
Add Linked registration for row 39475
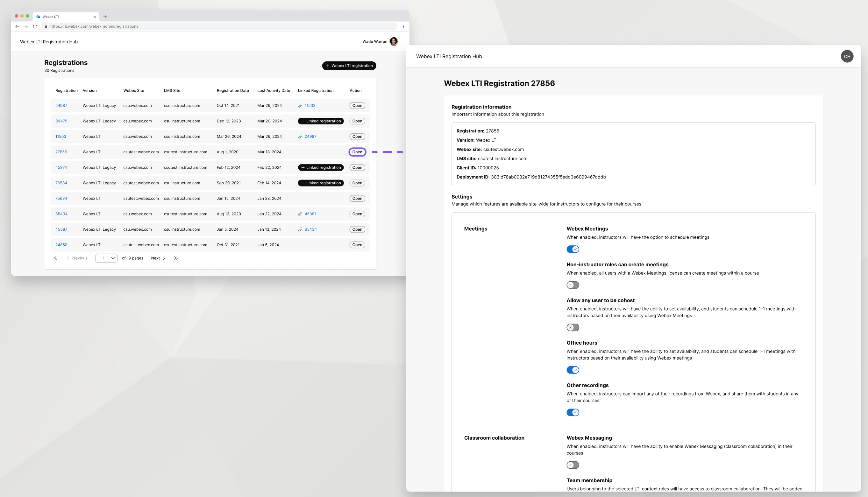[x=321, y=121]
